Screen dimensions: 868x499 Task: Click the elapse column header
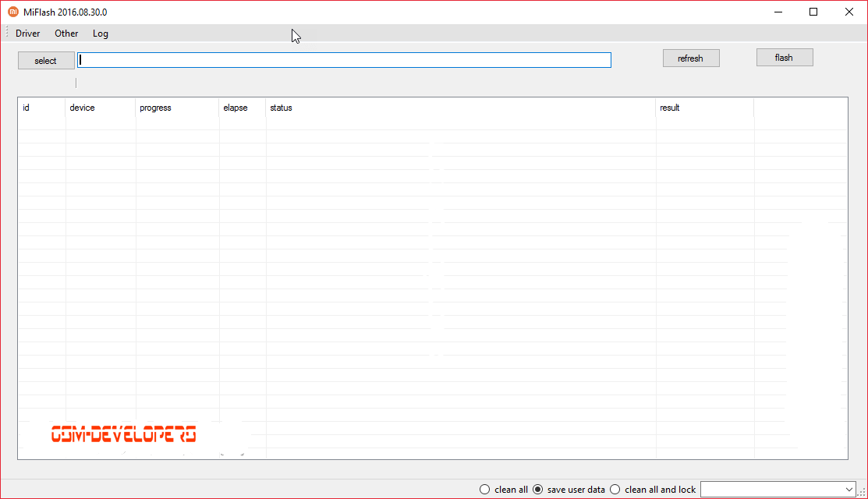(x=243, y=108)
